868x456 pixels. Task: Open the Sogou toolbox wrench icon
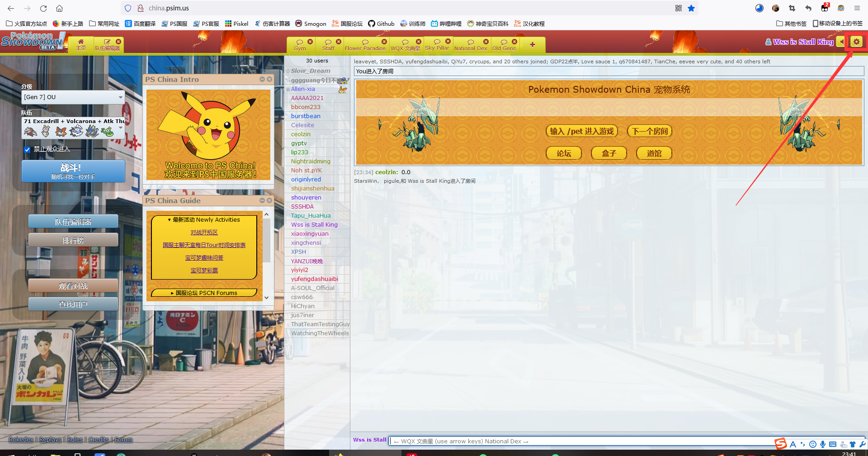pos(863,444)
